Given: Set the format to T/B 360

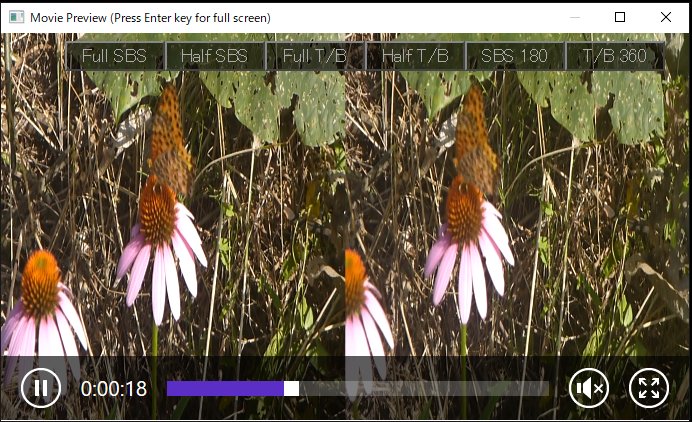Looking at the screenshot, I should tap(615, 56).
